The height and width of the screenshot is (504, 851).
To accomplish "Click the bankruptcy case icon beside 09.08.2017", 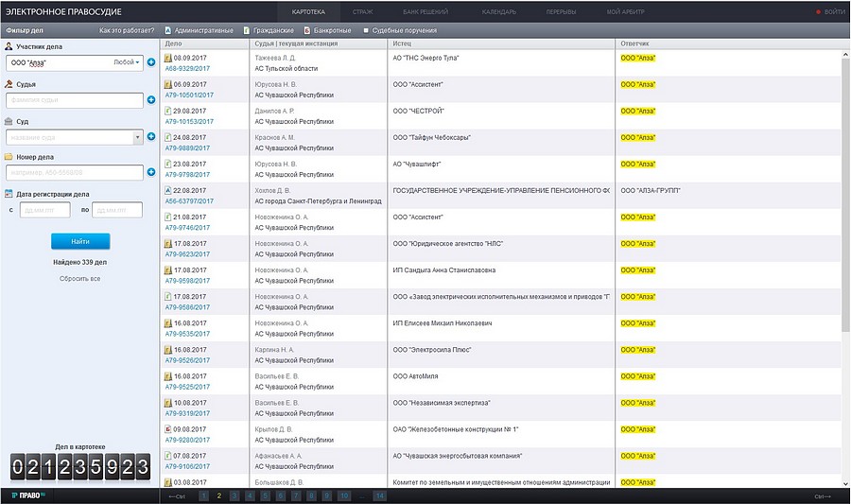I will [x=168, y=429].
